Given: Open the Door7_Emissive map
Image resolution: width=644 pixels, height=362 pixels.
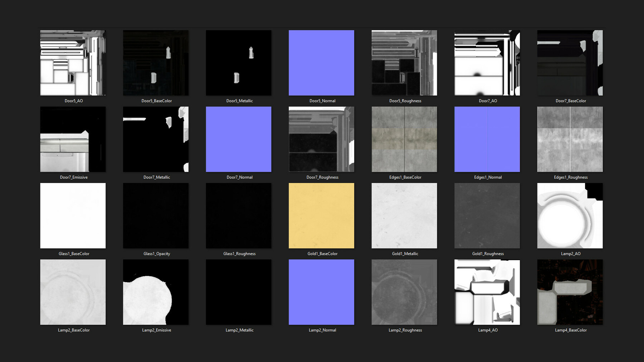Looking at the screenshot, I should pos(73,139).
